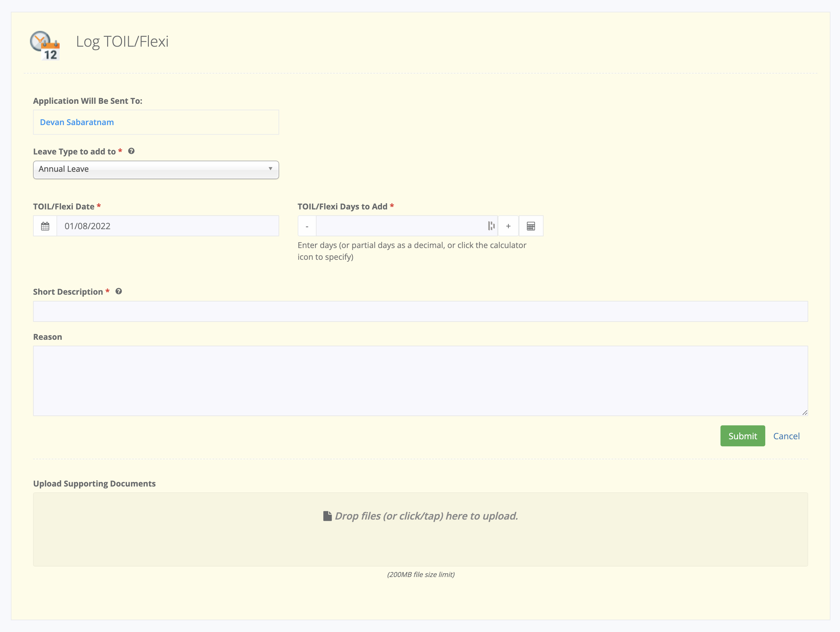Click the Log TOIL/Flexi clock calendar icon
This screenshot has width=840, height=632.
coord(45,45)
